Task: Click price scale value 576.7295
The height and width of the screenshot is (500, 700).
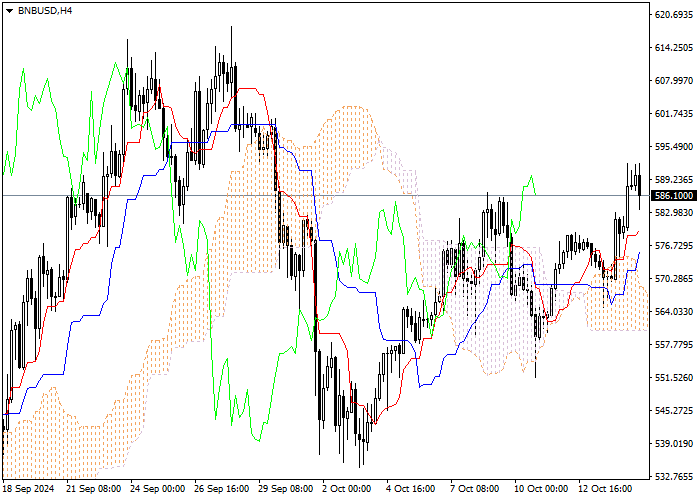Action: click(673, 246)
